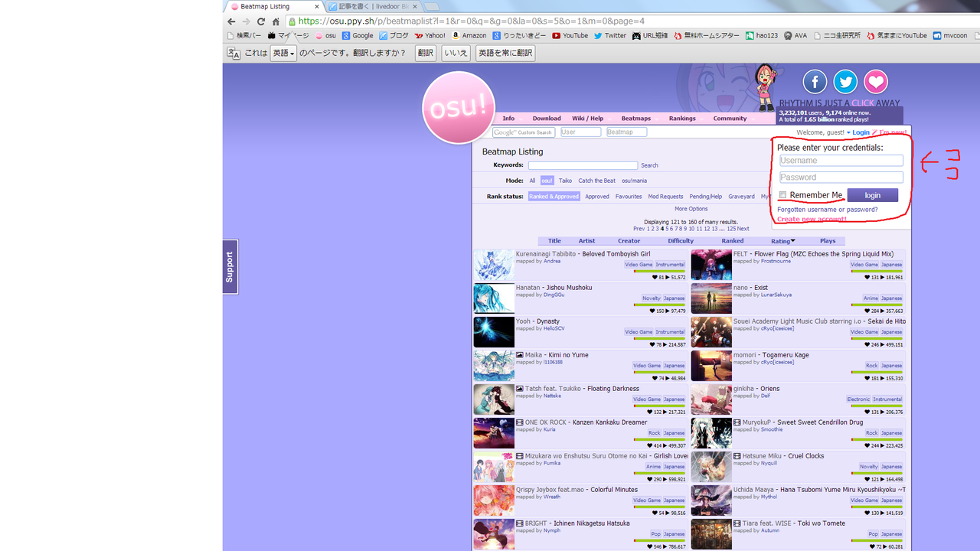Open new tab button
980x551 pixels.
(x=431, y=7)
